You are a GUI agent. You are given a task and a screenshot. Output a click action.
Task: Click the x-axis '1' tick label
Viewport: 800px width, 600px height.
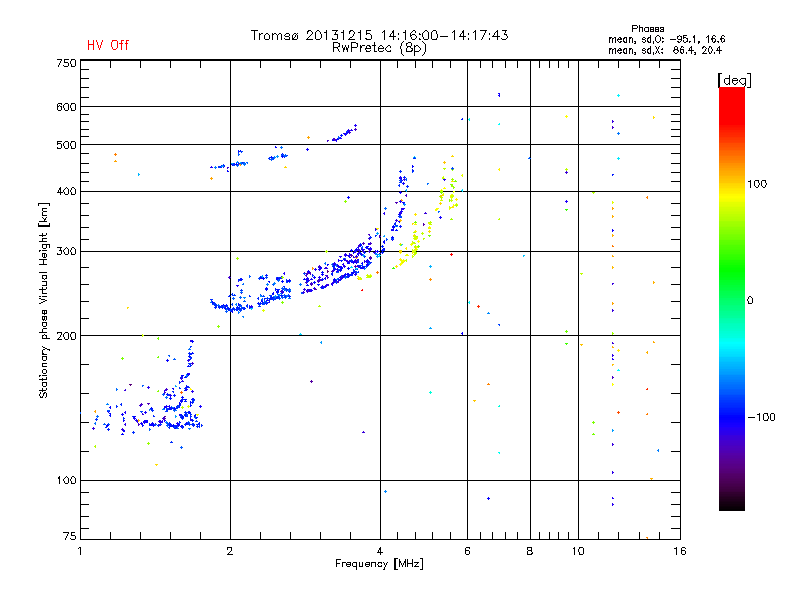tap(80, 551)
